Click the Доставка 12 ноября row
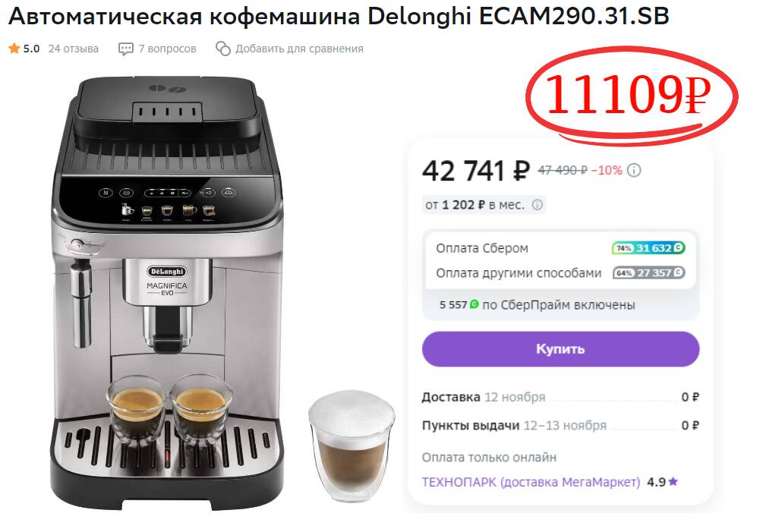 coord(560,398)
